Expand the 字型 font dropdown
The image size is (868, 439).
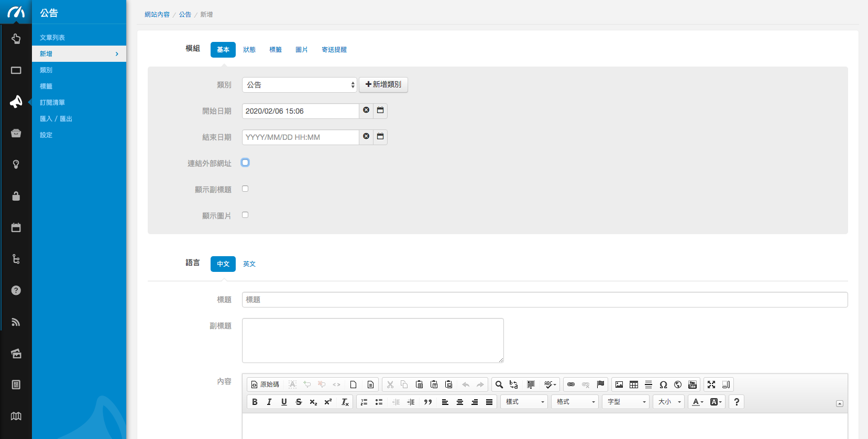626,402
